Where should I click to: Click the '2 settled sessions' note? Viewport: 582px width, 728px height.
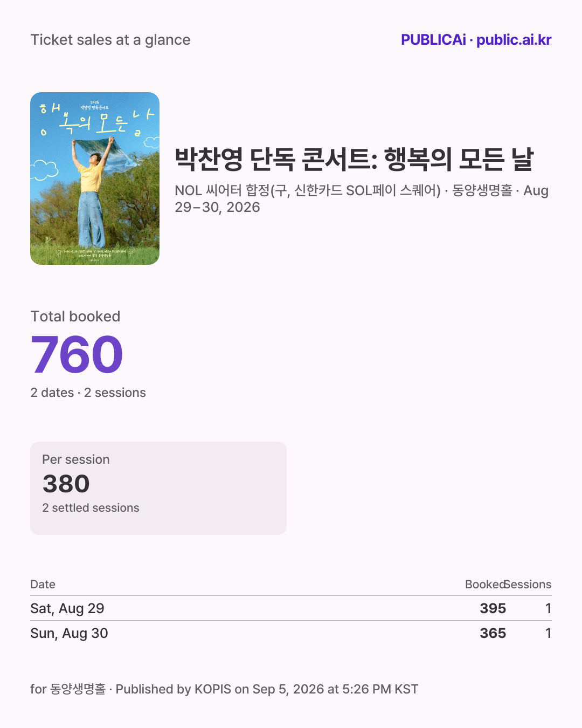(x=91, y=508)
